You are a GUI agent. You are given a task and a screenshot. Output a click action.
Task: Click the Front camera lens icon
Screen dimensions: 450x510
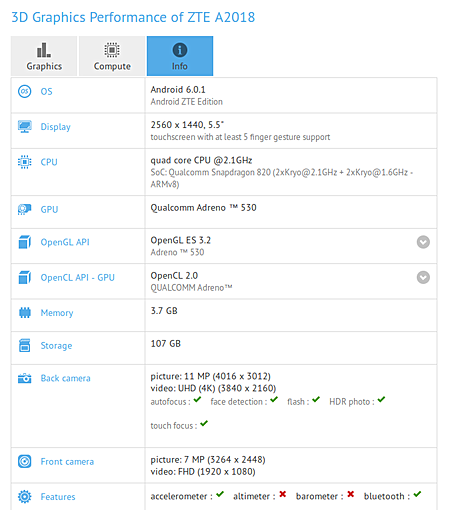point(25,461)
